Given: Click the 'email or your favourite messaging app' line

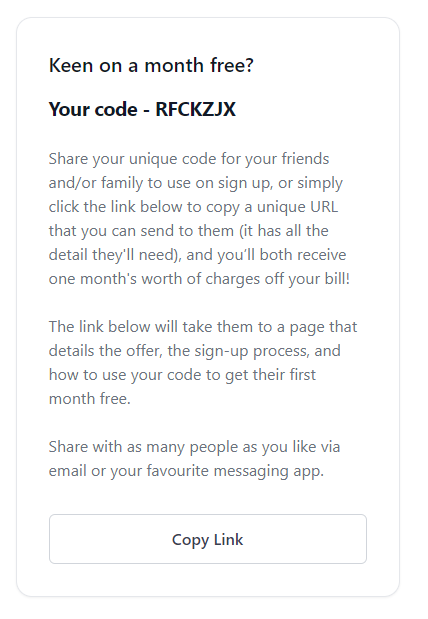Looking at the screenshot, I should pyautogui.click(x=186, y=471).
